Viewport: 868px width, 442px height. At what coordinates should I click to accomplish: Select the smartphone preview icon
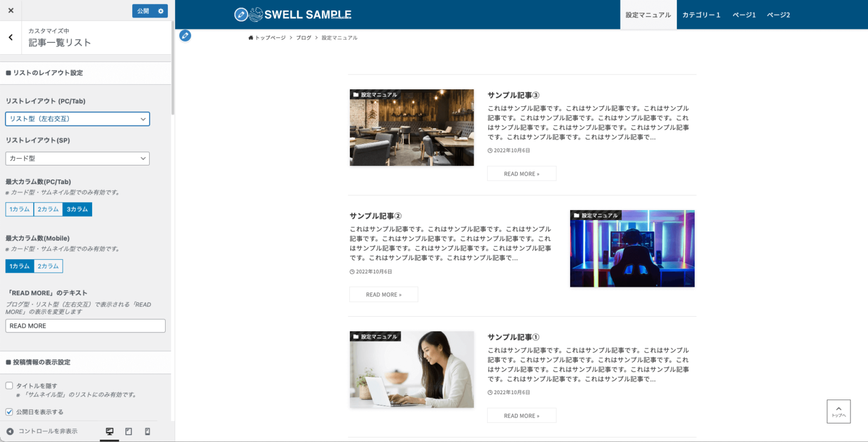[x=146, y=431]
